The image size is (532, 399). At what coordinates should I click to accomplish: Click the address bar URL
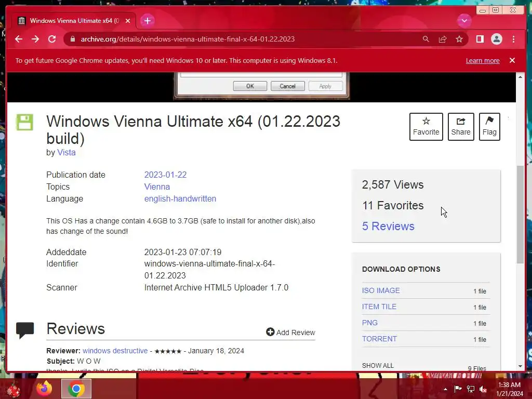[188, 39]
